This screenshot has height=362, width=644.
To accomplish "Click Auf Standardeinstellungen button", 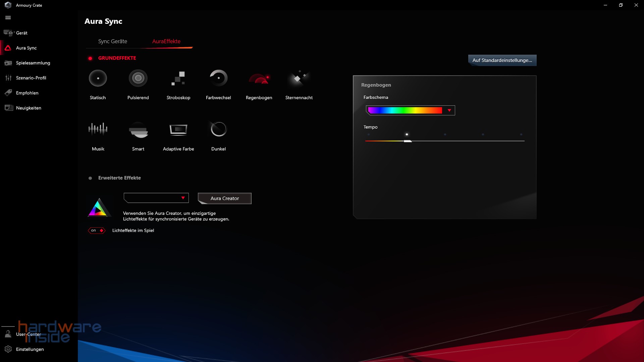I will [x=502, y=60].
